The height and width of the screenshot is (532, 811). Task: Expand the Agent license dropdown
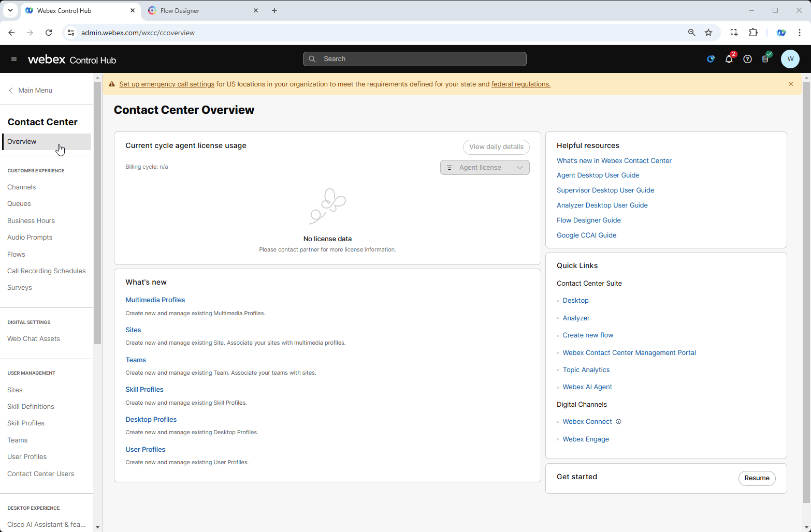485,168
